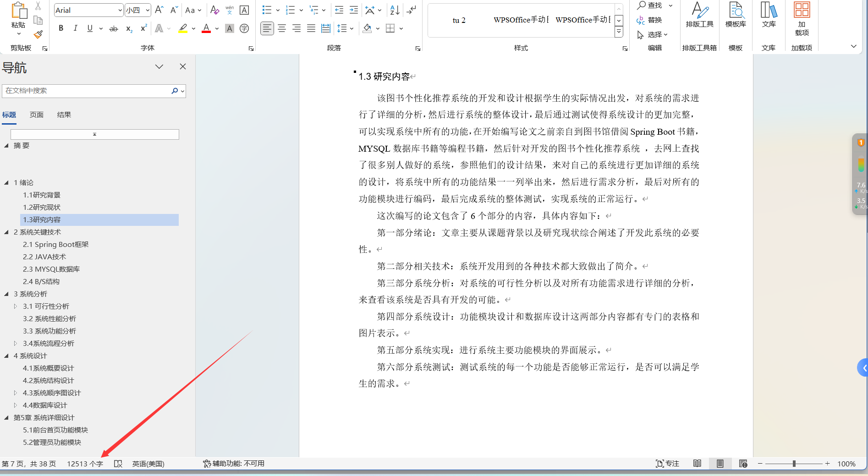
Task: Apply numbered list formatting
Action: point(290,10)
